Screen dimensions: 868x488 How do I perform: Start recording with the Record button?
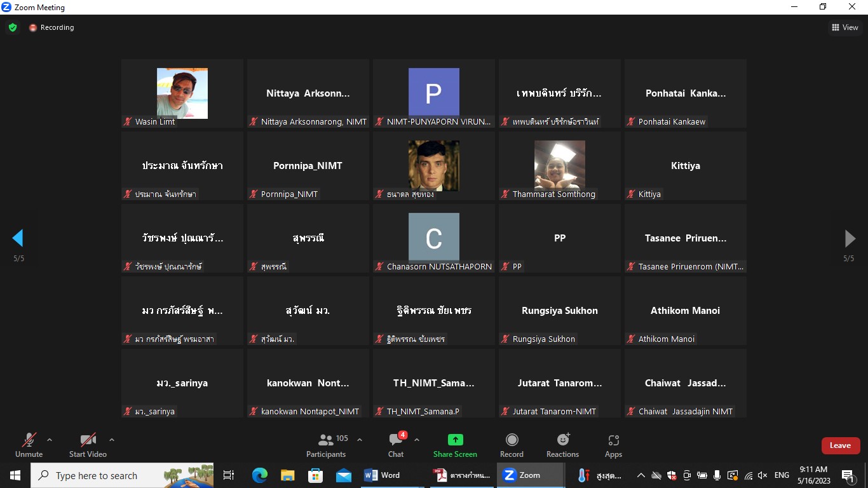pyautogui.click(x=512, y=445)
